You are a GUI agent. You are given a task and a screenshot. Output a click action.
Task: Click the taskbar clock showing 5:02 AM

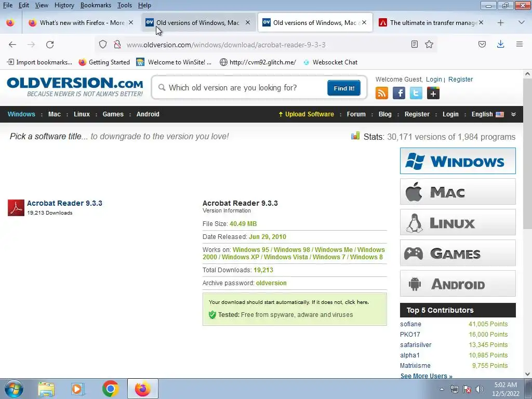[506, 389]
